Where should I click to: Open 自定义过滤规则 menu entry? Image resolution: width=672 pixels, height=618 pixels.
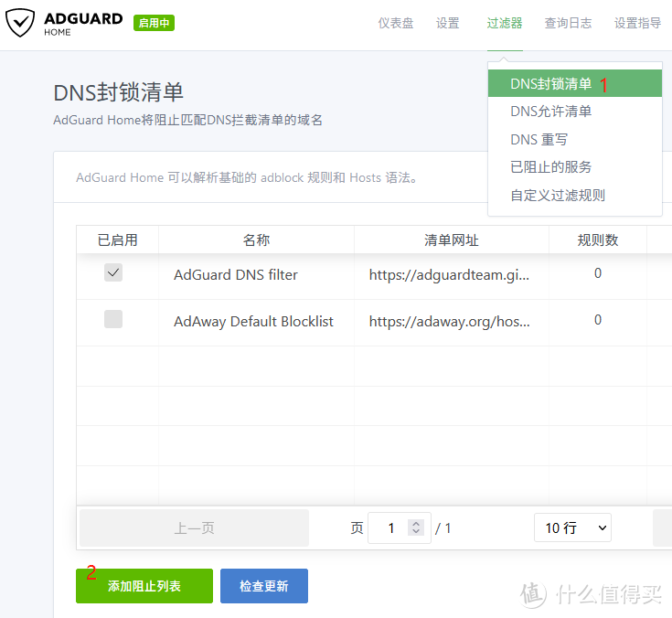point(575,196)
